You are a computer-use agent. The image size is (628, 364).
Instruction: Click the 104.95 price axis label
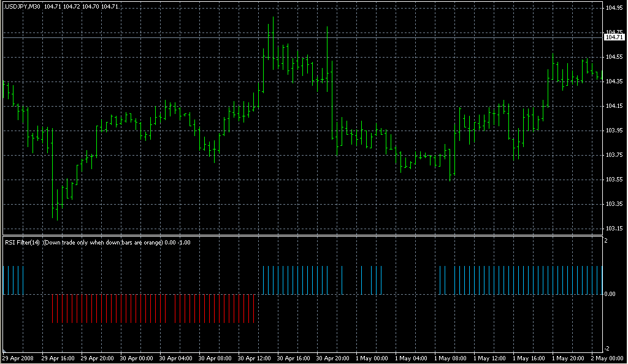pyautogui.click(x=613, y=8)
